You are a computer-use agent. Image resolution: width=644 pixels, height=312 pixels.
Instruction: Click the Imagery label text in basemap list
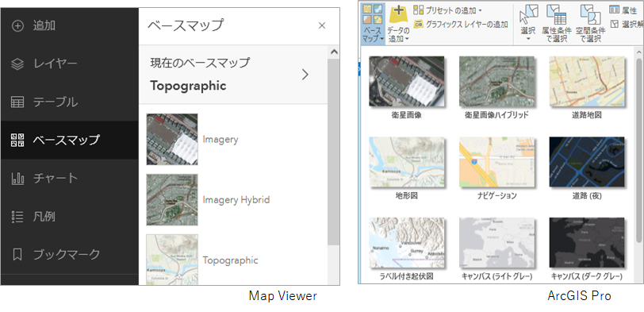(x=220, y=140)
